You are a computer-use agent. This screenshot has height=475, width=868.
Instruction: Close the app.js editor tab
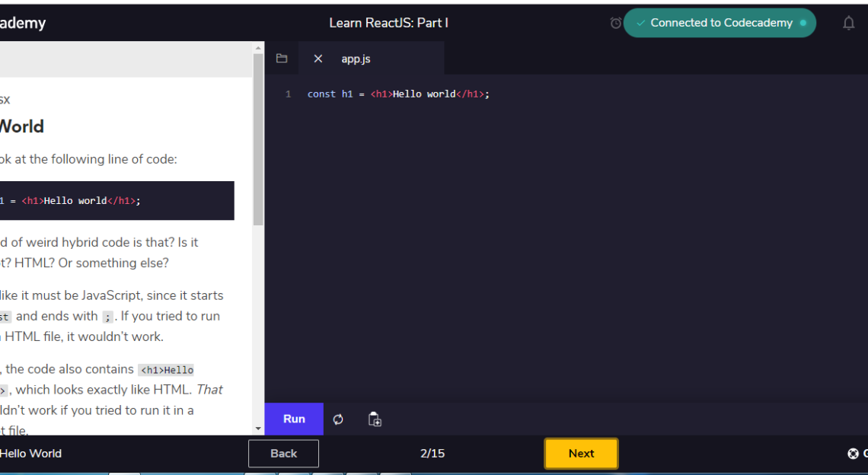click(318, 59)
